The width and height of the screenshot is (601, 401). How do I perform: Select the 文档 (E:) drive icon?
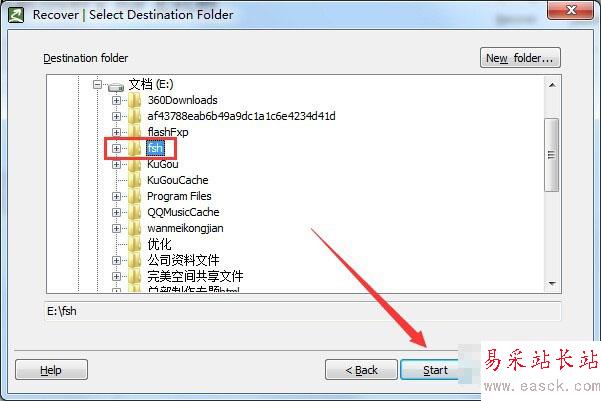(116, 87)
